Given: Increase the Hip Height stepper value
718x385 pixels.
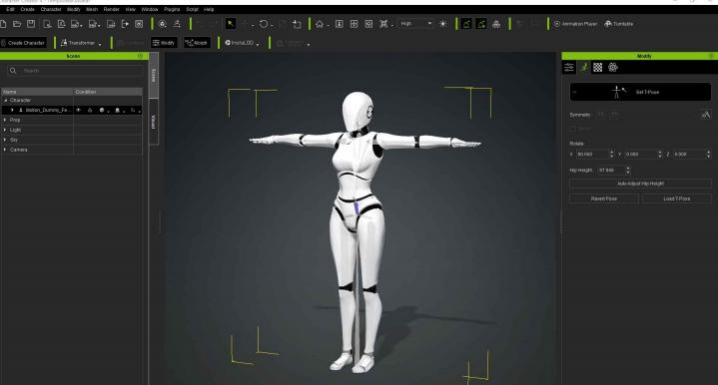Looking at the screenshot, I should [x=628, y=168].
